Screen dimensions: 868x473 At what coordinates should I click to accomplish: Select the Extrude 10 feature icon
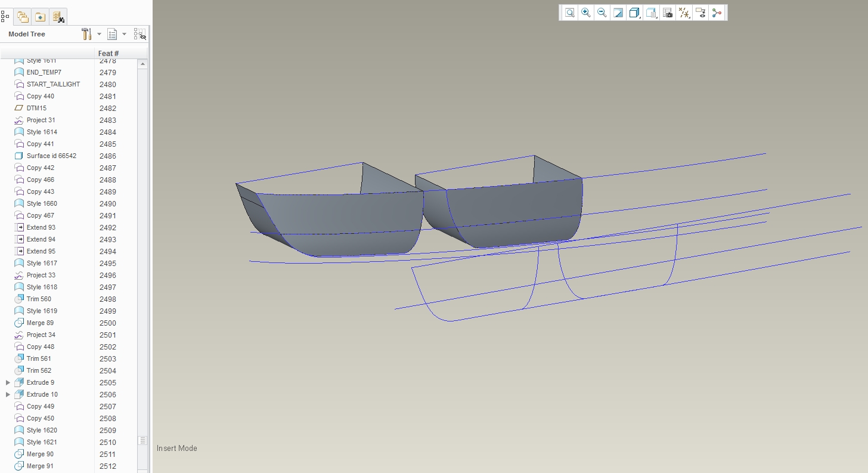point(19,394)
